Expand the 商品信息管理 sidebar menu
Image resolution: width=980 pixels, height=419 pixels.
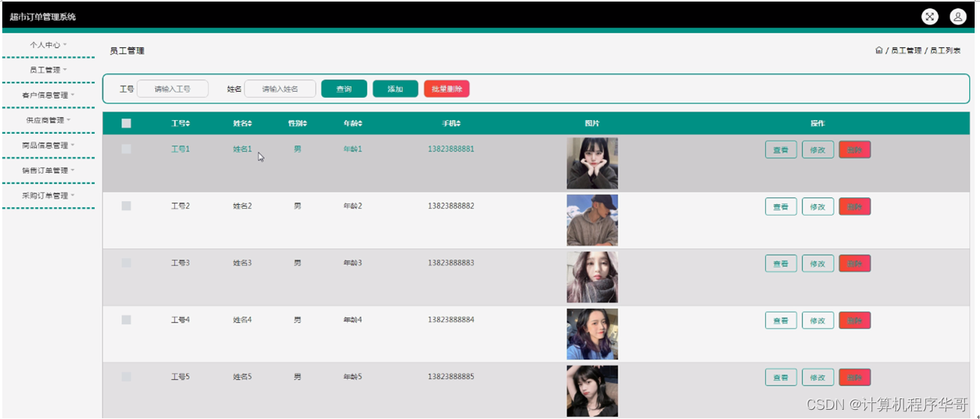[x=48, y=145]
